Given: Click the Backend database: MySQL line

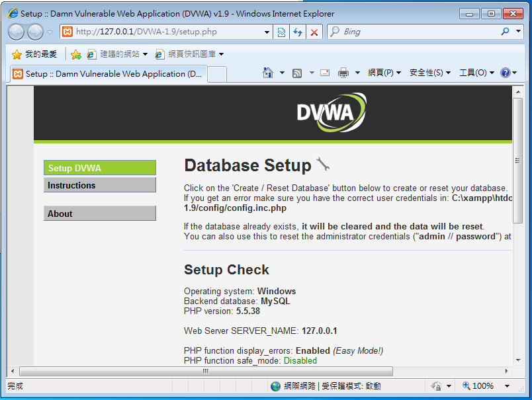Looking at the screenshot, I should (237, 301).
